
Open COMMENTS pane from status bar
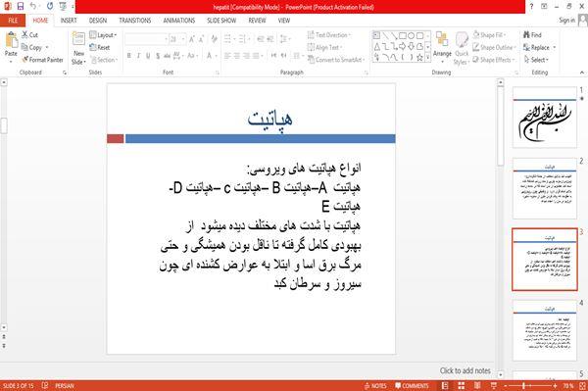click(x=412, y=386)
